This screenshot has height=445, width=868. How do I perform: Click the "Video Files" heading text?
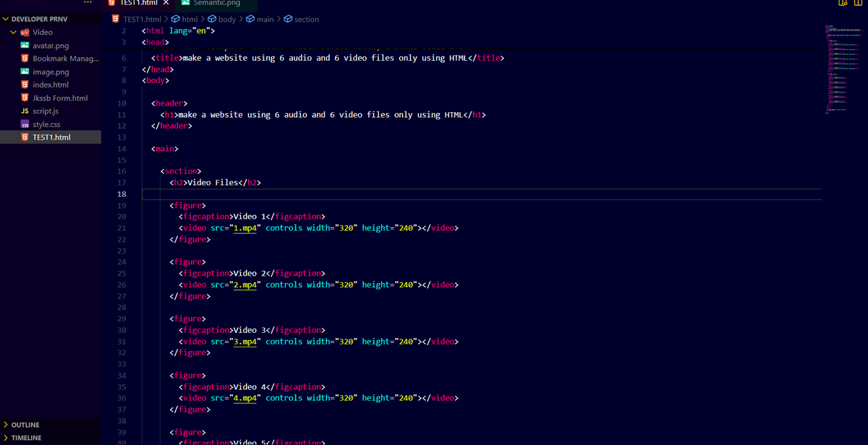pyautogui.click(x=213, y=182)
